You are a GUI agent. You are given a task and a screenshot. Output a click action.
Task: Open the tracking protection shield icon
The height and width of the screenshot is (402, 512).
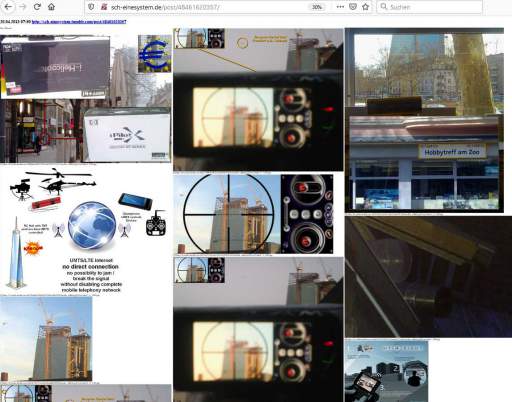tap(91, 7)
